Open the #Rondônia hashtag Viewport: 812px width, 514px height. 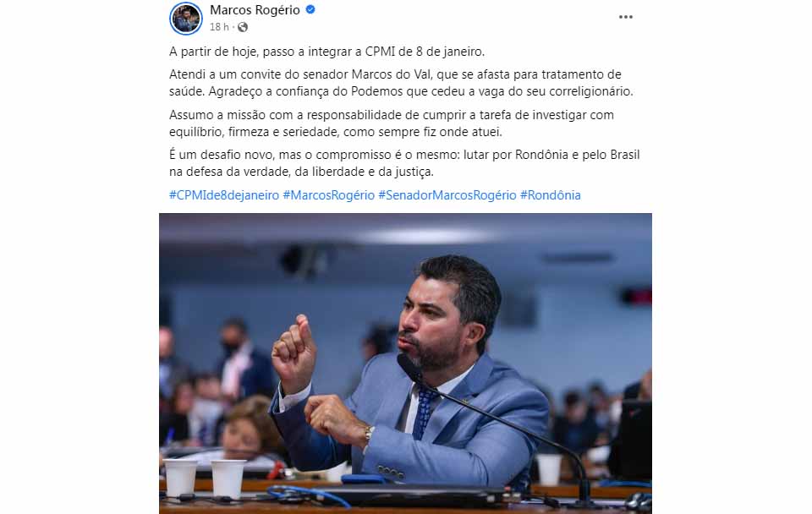[x=551, y=195]
